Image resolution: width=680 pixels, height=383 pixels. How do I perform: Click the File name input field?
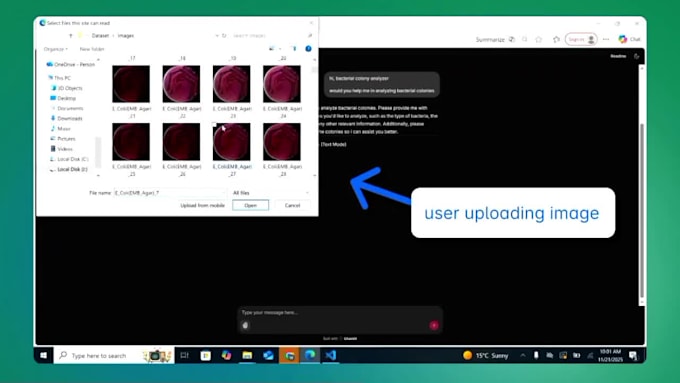pyautogui.click(x=170, y=193)
